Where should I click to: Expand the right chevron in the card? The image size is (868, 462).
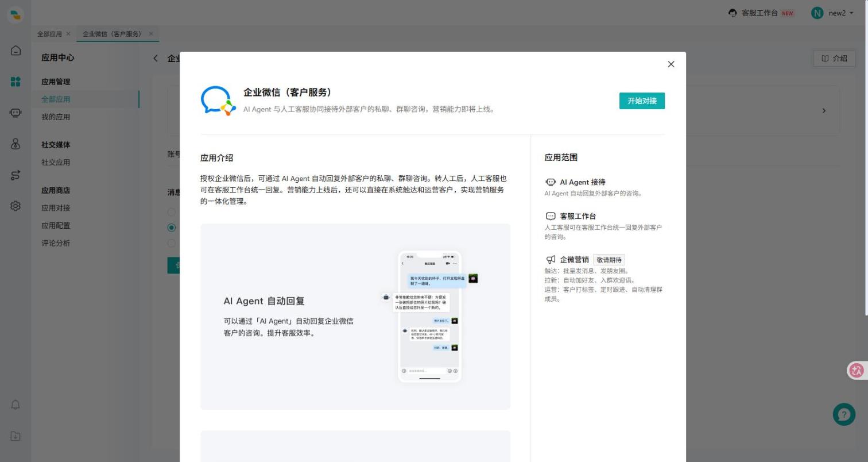824,110
